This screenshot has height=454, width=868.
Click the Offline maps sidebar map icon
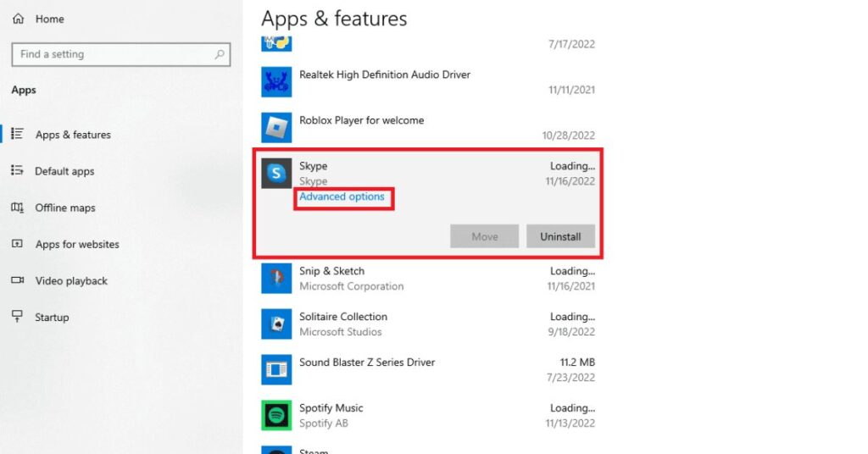pyautogui.click(x=17, y=208)
